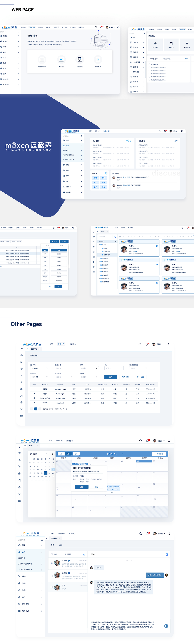This screenshot has height=644, width=194.
Task: Open 统计年月 dropdown showing 2020-09
Action: [x=40, y=368]
